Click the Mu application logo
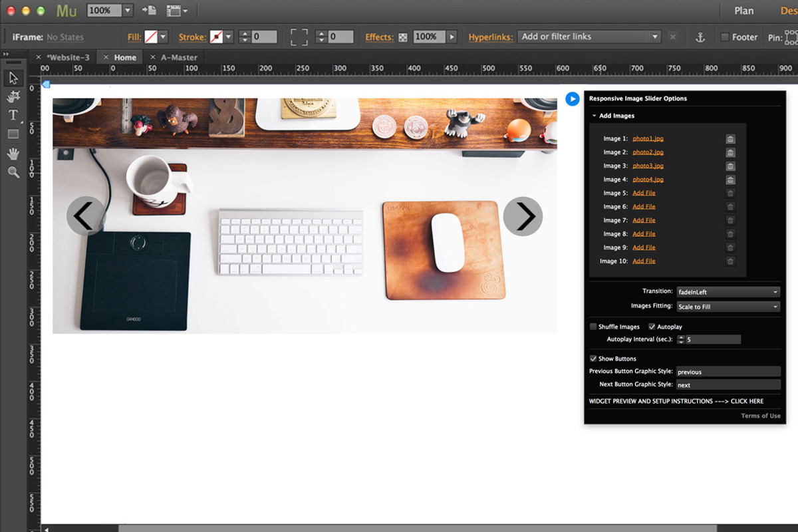798x532 pixels. pos(66,11)
